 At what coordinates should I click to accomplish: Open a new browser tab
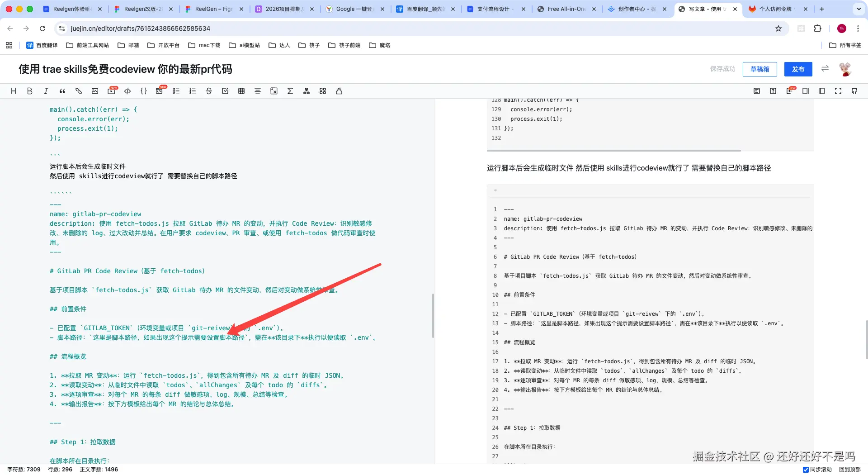[822, 9]
